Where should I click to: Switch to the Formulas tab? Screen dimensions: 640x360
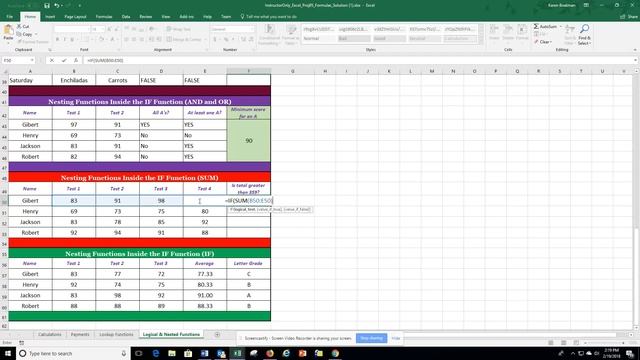[104, 17]
